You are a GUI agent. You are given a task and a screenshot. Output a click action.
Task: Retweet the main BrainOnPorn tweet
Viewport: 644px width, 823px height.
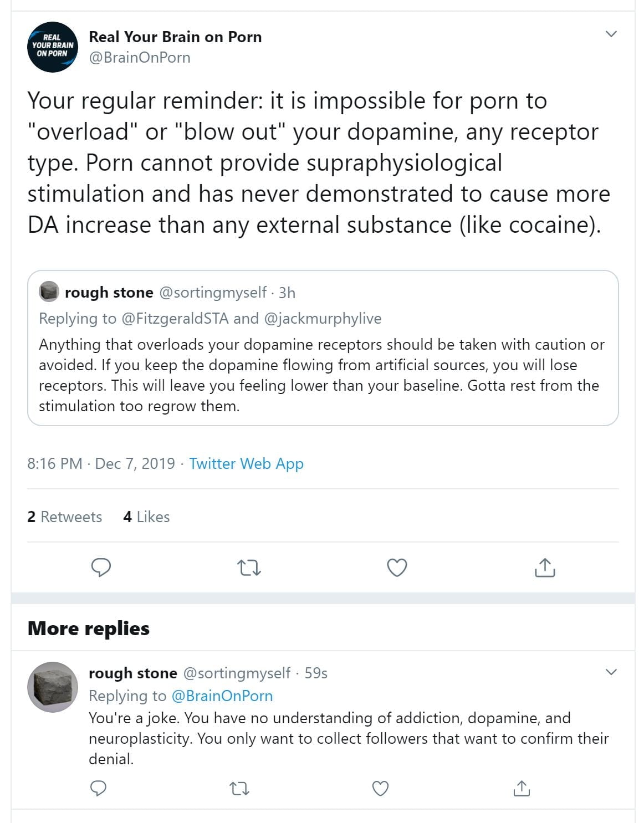(x=249, y=568)
